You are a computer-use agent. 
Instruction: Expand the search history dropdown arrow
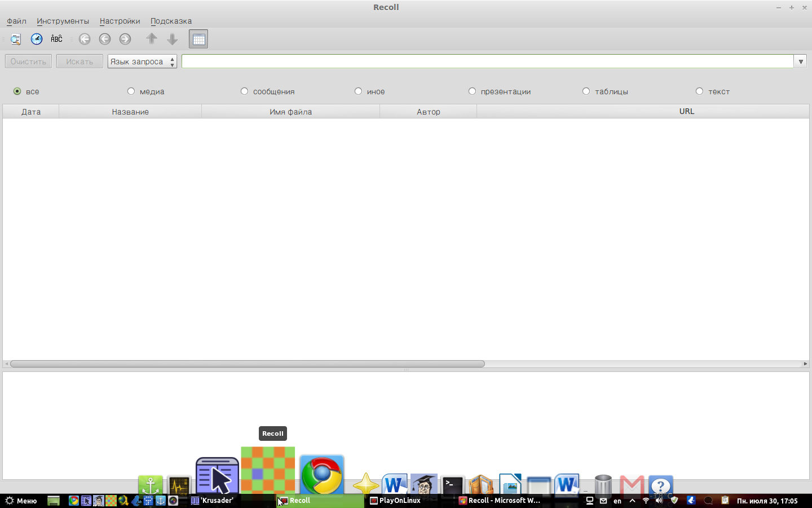(801, 62)
